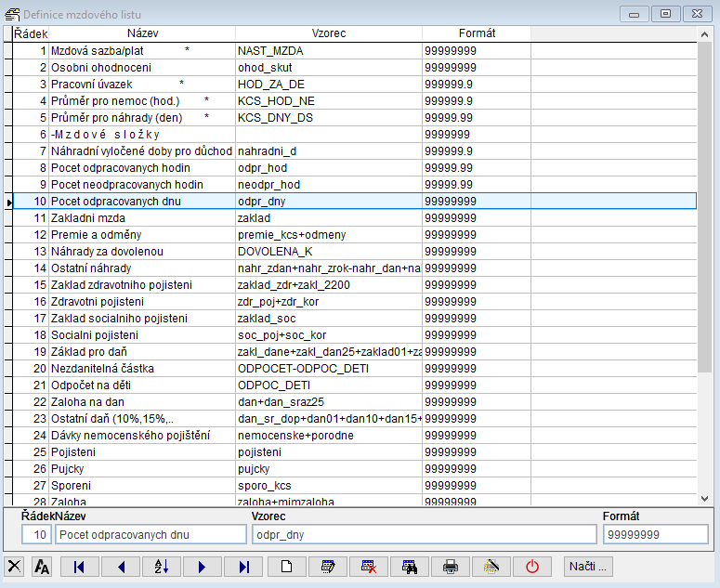The height and width of the screenshot is (588, 720).
Task: Click the Název field with Pocet odpracovanych dnu
Action: click(x=151, y=535)
